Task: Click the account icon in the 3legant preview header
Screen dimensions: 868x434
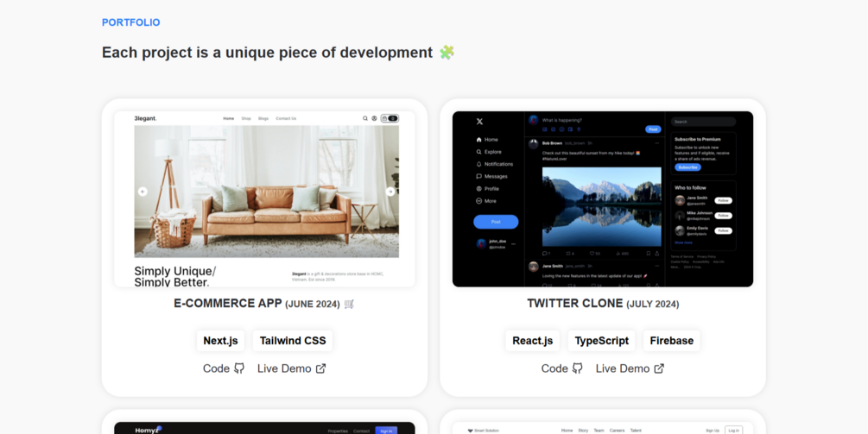Action: click(374, 118)
